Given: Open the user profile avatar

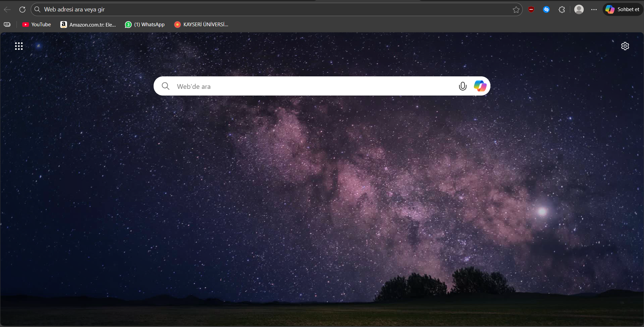Looking at the screenshot, I should click(x=579, y=9).
